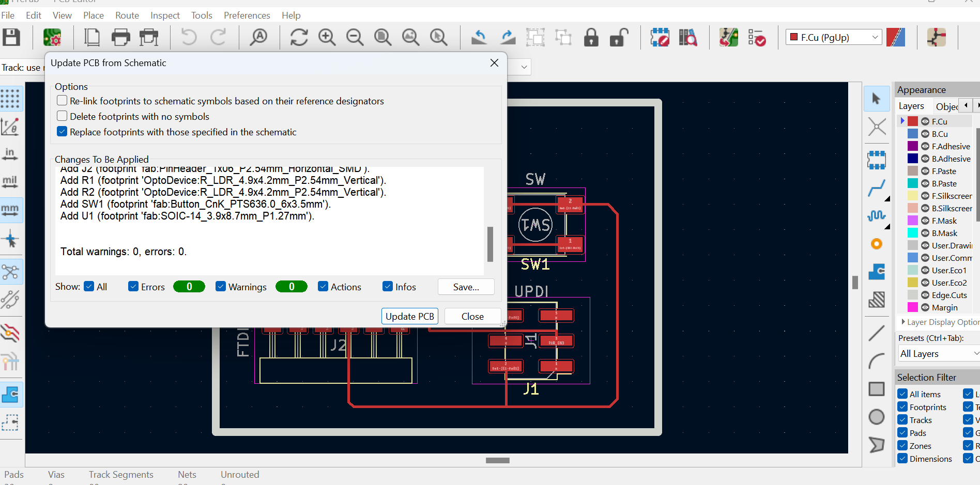Hide the B.Cu layer visibility eye
Viewport: 980px width, 485px height.
(x=925, y=134)
